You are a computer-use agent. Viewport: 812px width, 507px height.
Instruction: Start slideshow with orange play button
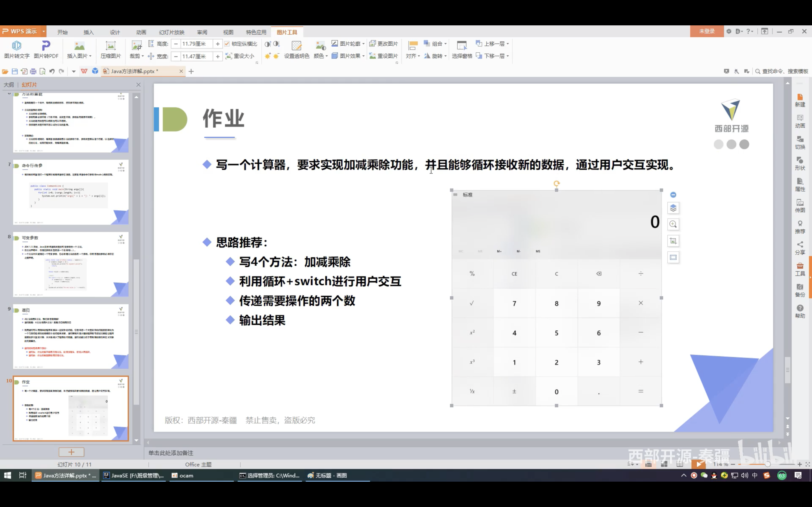(x=699, y=464)
